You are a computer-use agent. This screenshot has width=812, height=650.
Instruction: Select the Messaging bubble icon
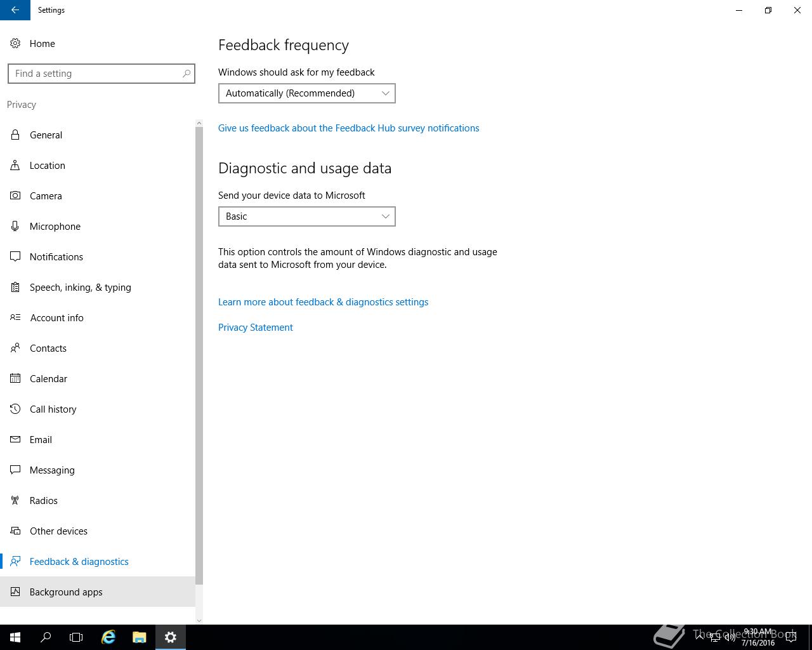[15, 470]
